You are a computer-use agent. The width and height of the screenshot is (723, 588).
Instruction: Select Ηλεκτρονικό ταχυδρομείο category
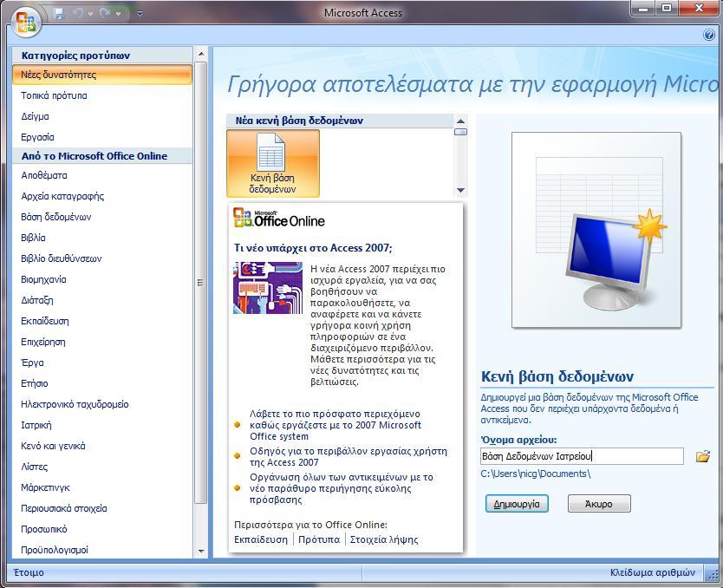pyautogui.click(x=102, y=404)
